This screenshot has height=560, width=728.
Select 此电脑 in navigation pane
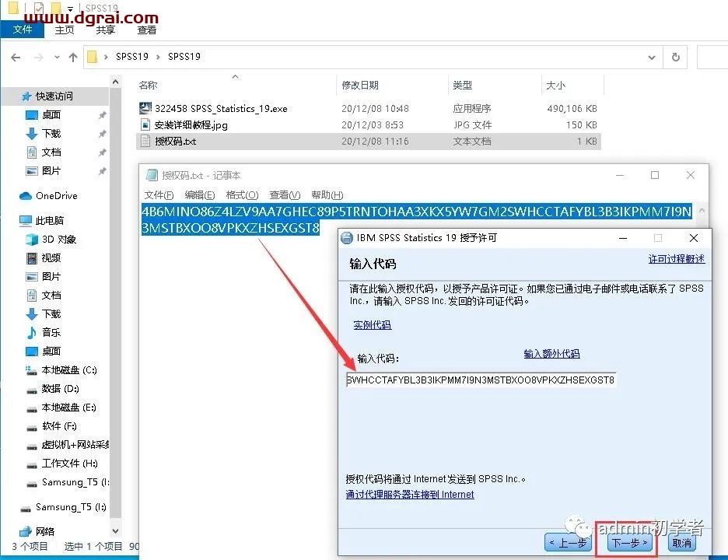click(x=49, y=220)
